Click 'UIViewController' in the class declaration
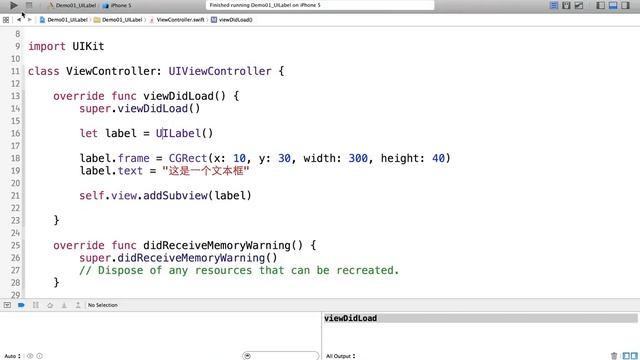 (220, 71)
